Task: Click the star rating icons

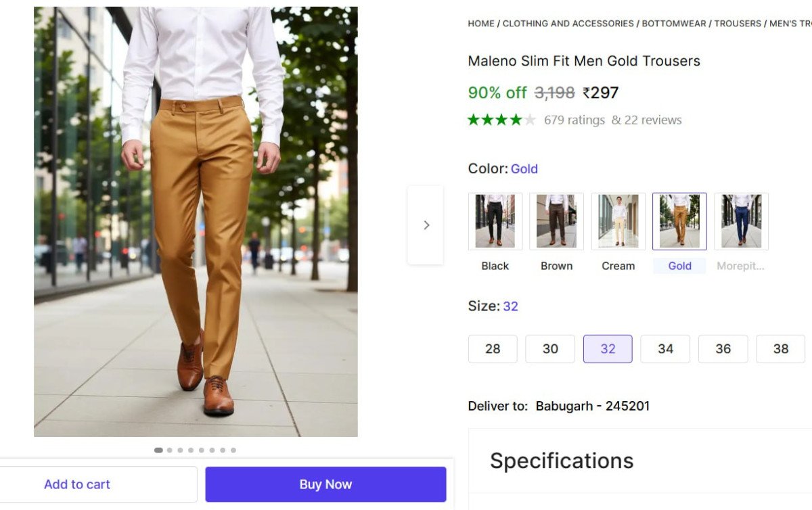Action: tap(501, 120)
